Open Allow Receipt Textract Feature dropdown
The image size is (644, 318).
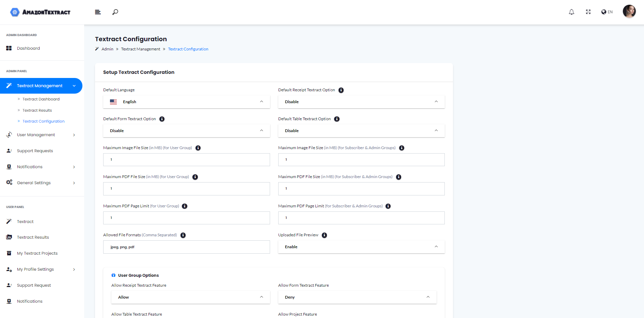(x=190, y=297)
